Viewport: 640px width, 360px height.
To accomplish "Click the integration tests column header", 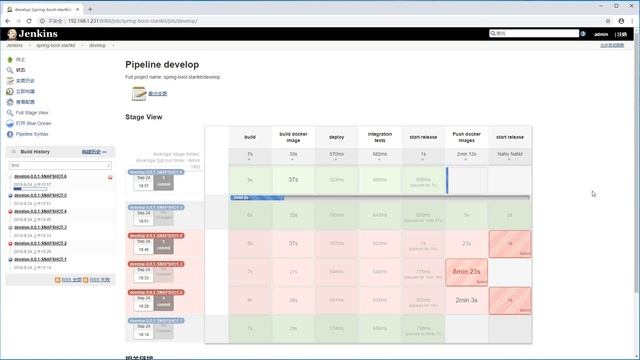I will (x=380, y=137).
